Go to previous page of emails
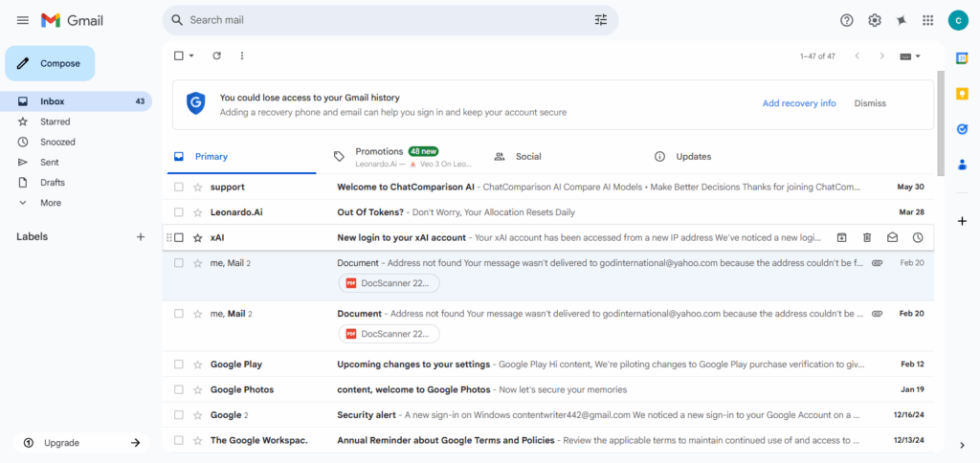Screen dimensions: 980x463 point(857,55)
